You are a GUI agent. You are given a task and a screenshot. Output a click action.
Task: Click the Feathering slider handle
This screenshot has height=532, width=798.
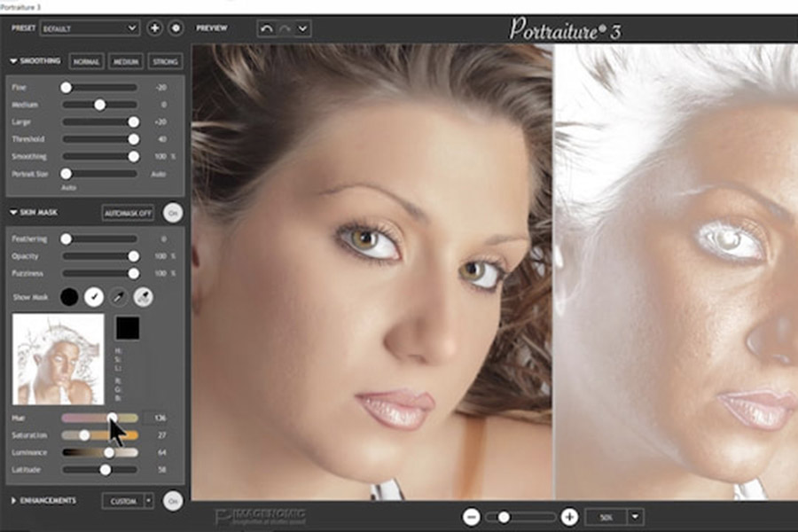coord(66,239)
